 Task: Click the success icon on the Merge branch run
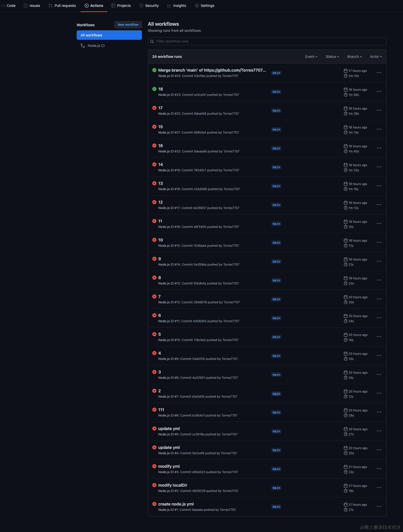[154, 70]
